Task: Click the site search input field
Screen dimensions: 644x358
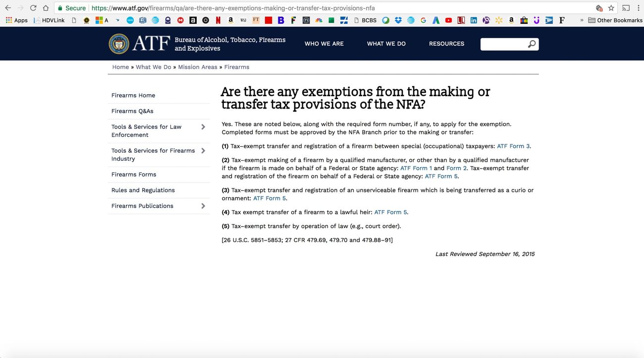Action: (x=503, y=44)
